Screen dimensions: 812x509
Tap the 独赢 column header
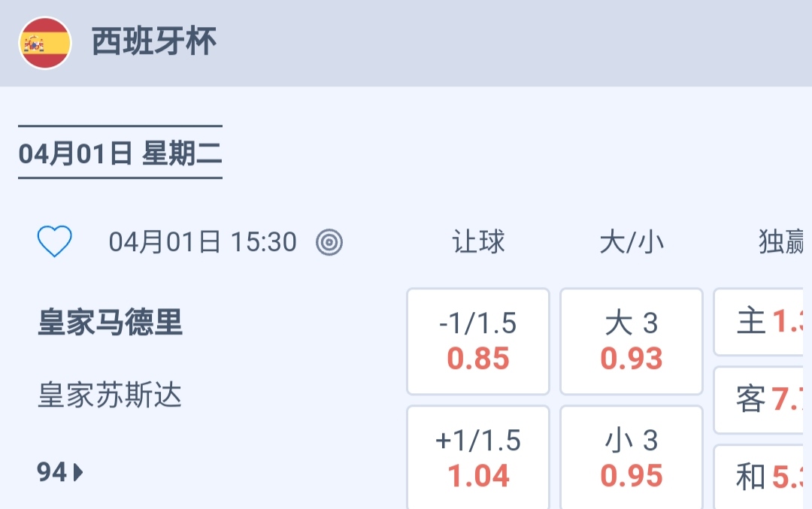coord(782,242)
